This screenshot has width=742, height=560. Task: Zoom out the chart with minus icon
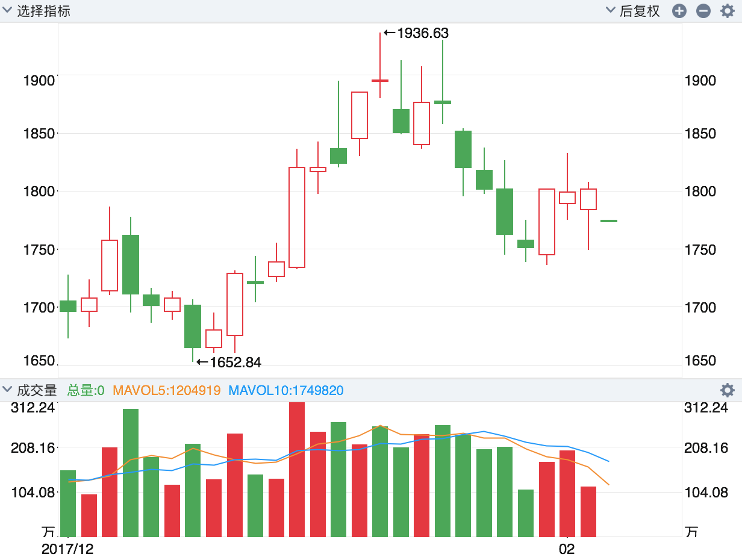point(703,11)
